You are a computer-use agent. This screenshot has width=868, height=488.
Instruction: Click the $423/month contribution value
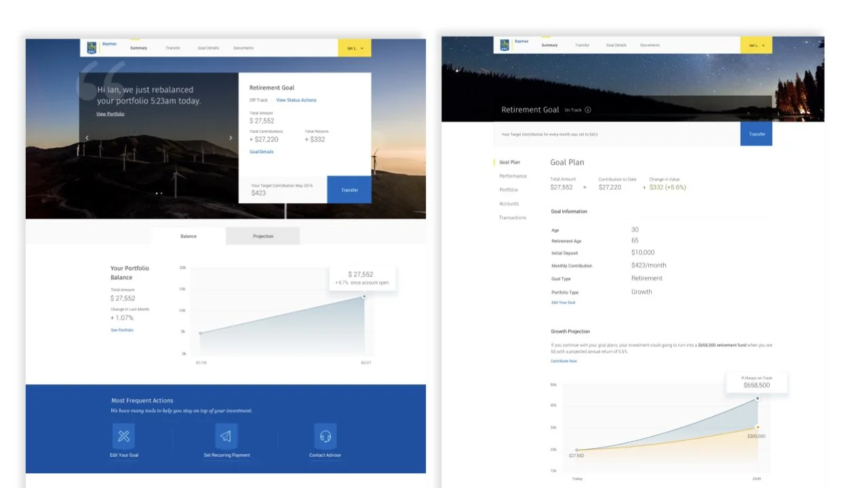click(649, 266)
